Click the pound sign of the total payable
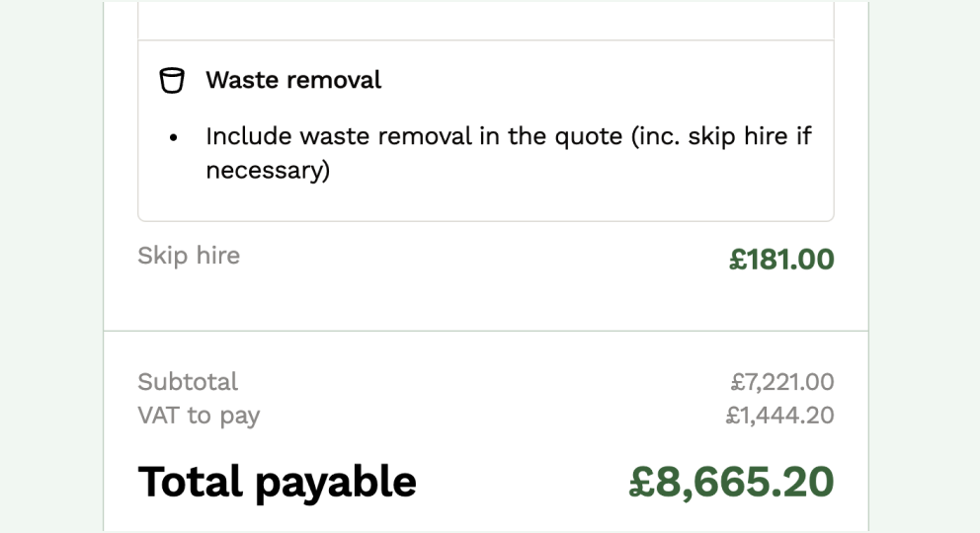The width and height of the screenshot is (980, 533). pos(640,482)
